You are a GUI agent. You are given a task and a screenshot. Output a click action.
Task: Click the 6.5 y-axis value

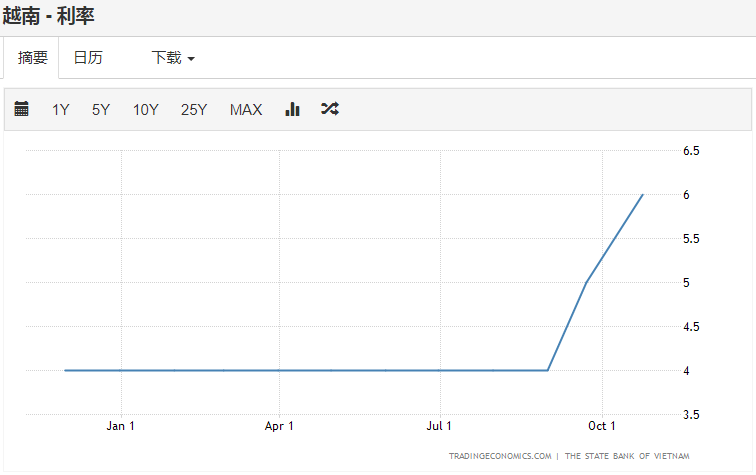[x=691, y=151]
